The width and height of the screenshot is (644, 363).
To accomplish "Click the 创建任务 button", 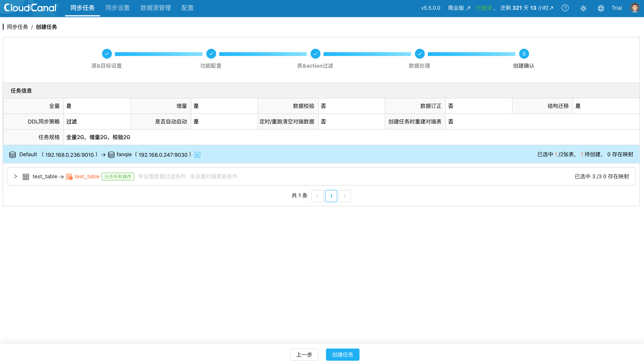I will click(x=343, y=354).
